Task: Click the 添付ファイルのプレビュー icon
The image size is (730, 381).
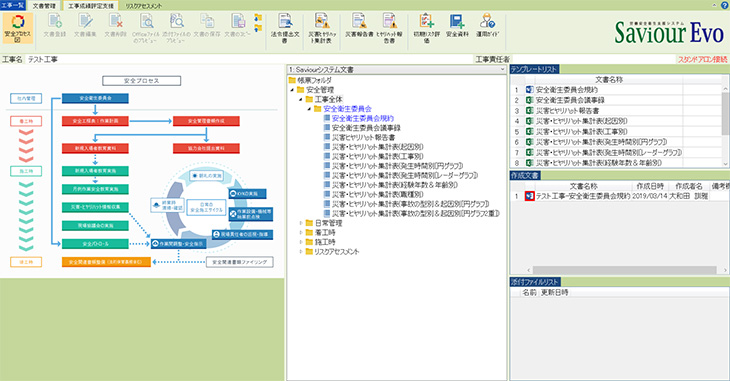Action: (x=176, y=28)
